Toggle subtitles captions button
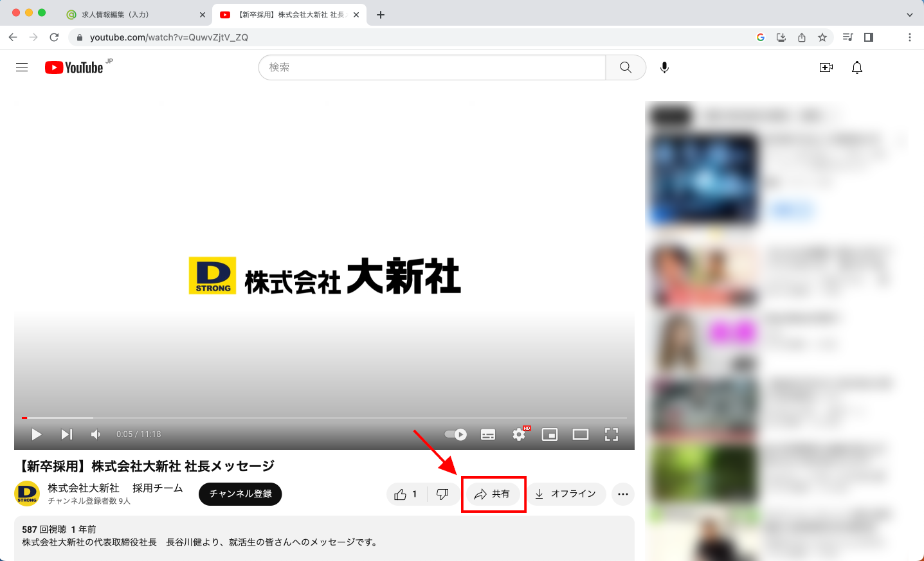 [488, 434]
